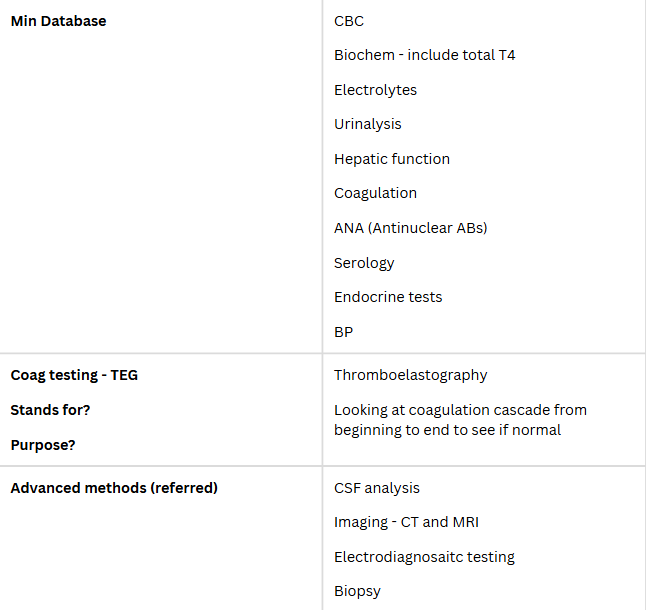
Task: Click the 'CSF analysis' entry
Action: (376, 488)
